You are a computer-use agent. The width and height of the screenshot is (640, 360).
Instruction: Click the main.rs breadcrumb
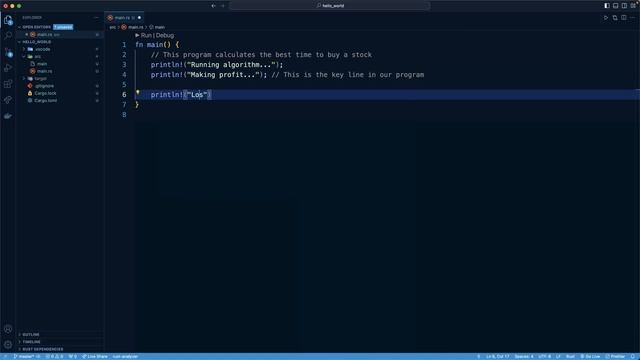pos(132,27)
